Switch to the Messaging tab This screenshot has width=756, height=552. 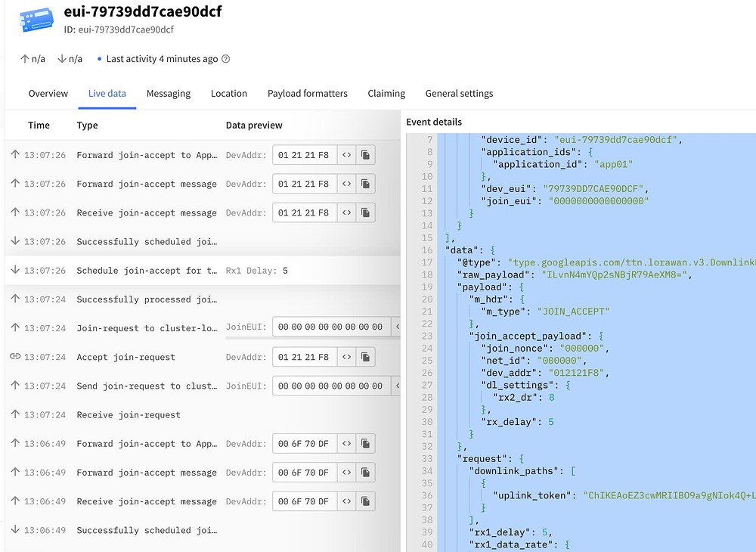pyautogui.click(x=169, y=94)
